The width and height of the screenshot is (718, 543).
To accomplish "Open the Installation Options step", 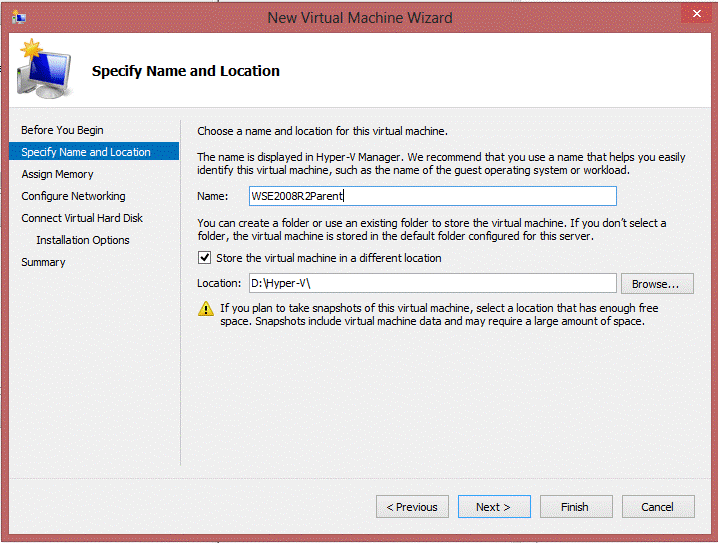I will [x=83, y=240].
